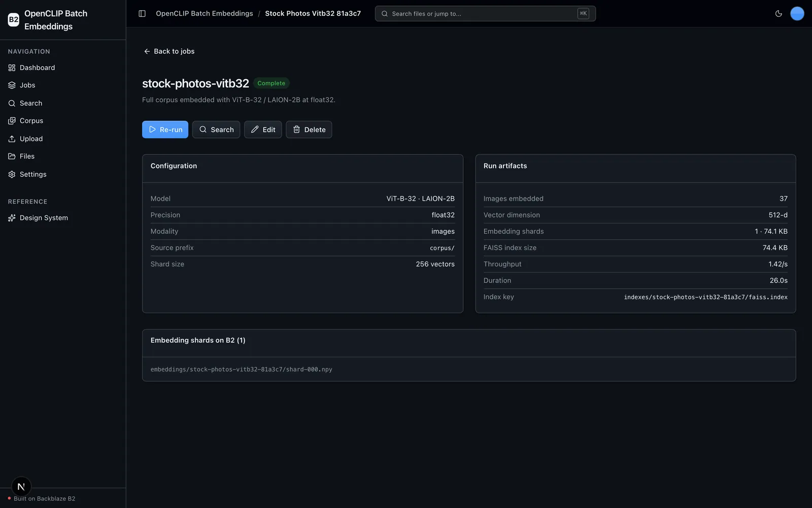
Task: Click the Corpus images icon
Action: (x=12, y=121)
